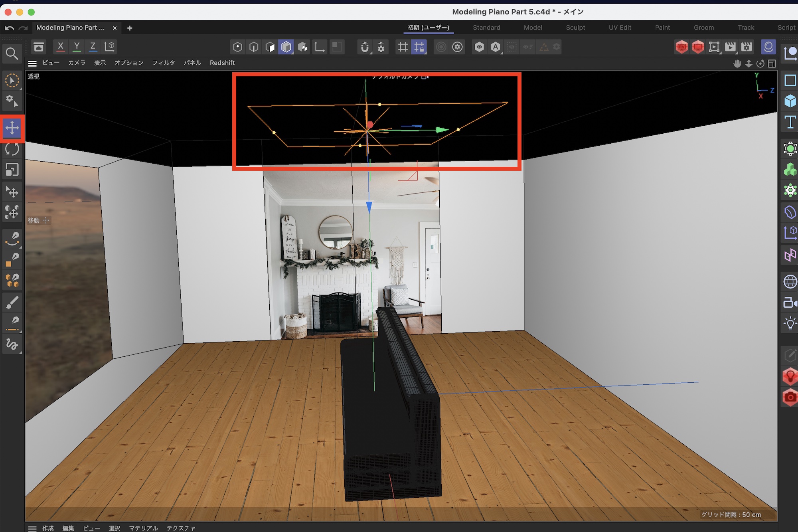This screenshot has height=532, width=798.
Task: Toggle Y axis lock
Action: tap(77, 47)
